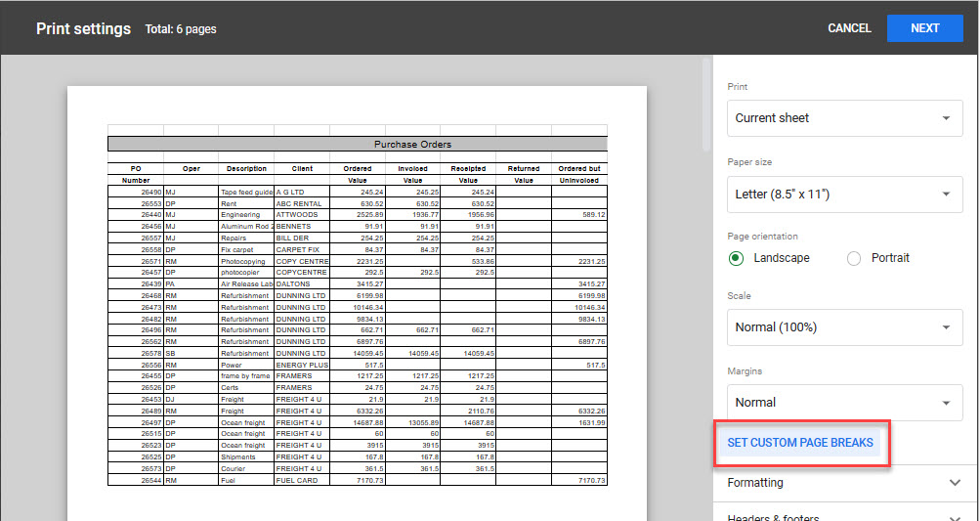This screenshot has height=521, width=980.
Task: Open the Margins Normal dropdown
Action: coord(838,402)
